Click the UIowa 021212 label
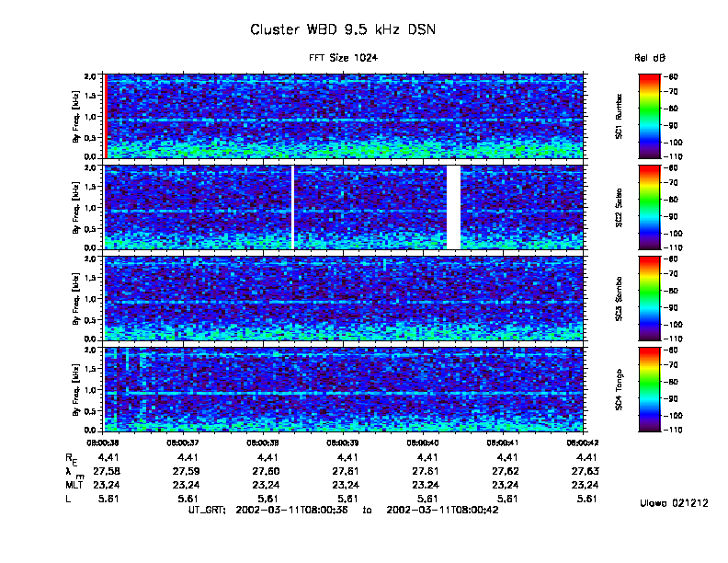The image size is (728, 563). coord(673,503)
